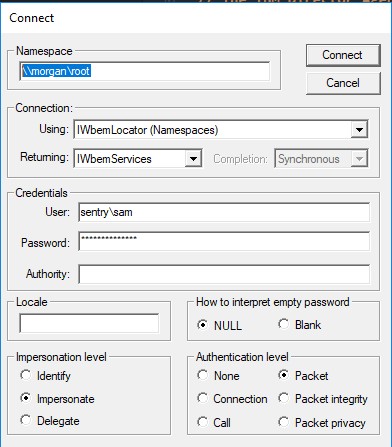Viewport: 392px width, 447px height.
Task: Open the Completion Synchronous dropdown
Action: 321,159
